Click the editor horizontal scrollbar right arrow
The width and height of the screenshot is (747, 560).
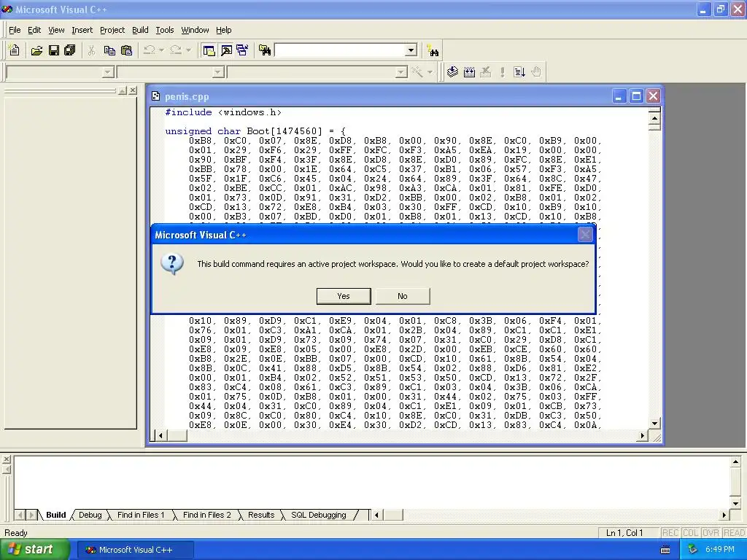click(x=642, y=435)
